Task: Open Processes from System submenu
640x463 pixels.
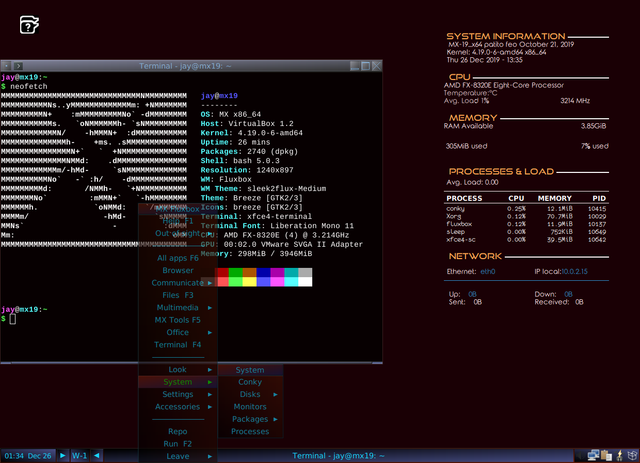Action: tap(250, 432)
